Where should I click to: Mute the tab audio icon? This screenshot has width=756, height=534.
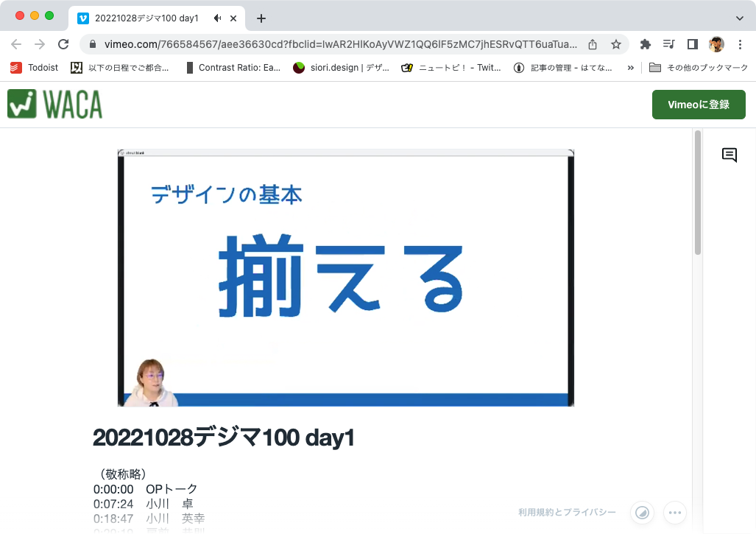pyautogui.click(x=217, y=18)
